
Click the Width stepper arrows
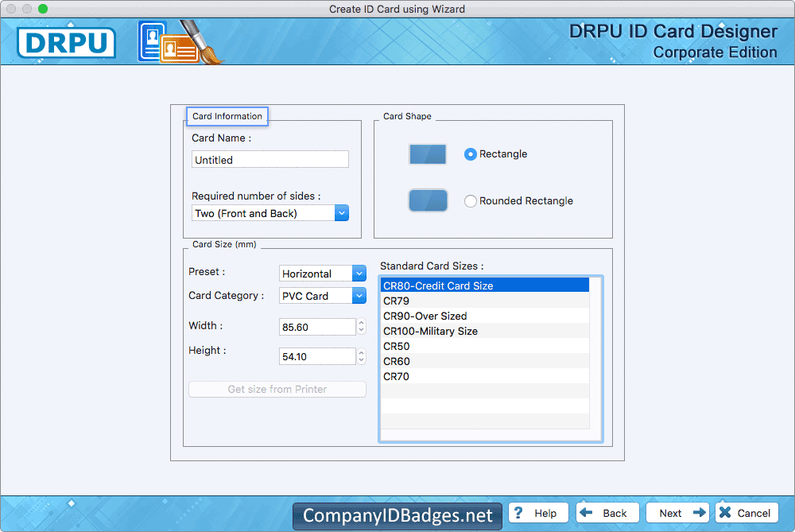pyautogui.click(x=361, y=327)
